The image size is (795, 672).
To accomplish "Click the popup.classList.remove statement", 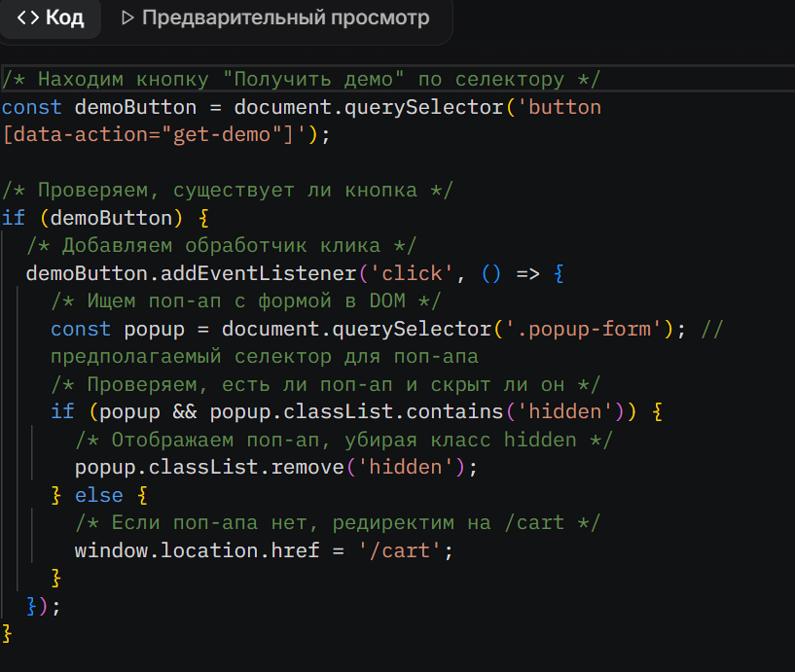I will click(x=275, y=467).
